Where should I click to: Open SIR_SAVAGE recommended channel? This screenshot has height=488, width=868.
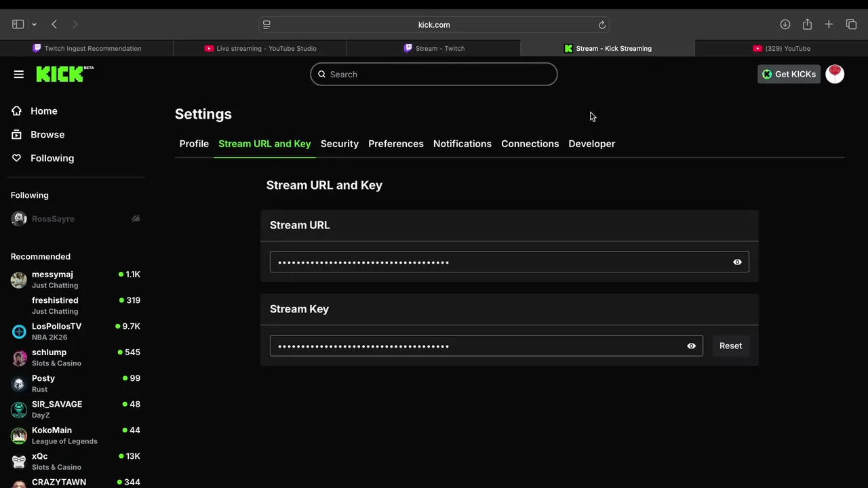click(x=76, y=409)
